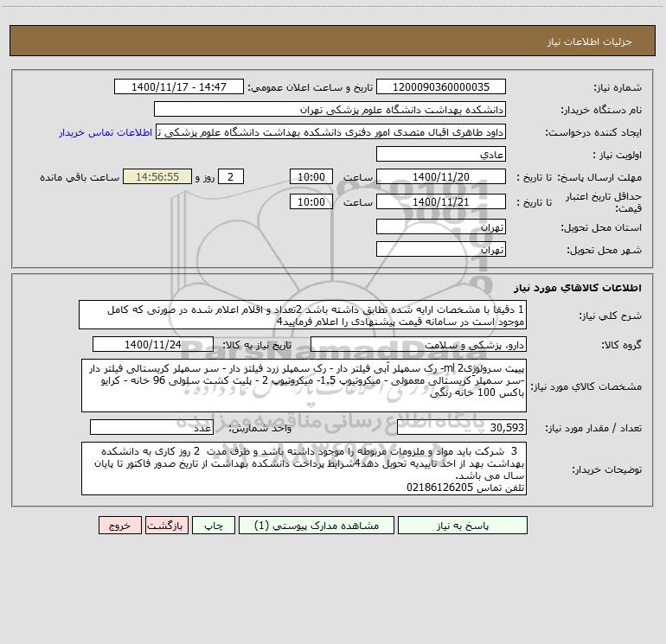Click need date field 1400/11/24
The width and height of the screenshot is (666, 644).
coord(153,344)
